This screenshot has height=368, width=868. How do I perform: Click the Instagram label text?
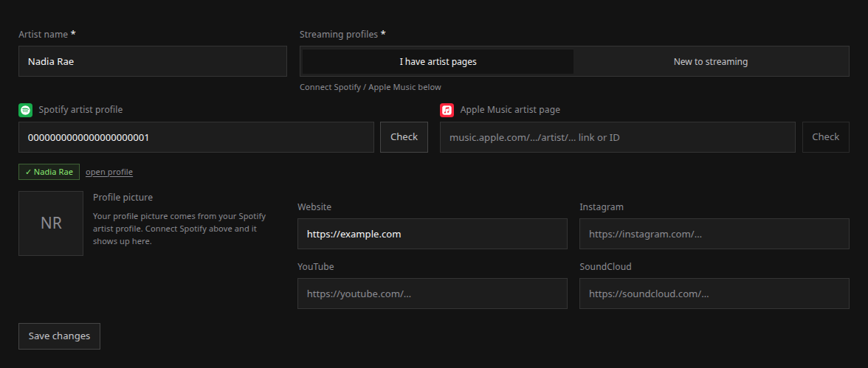602,207
